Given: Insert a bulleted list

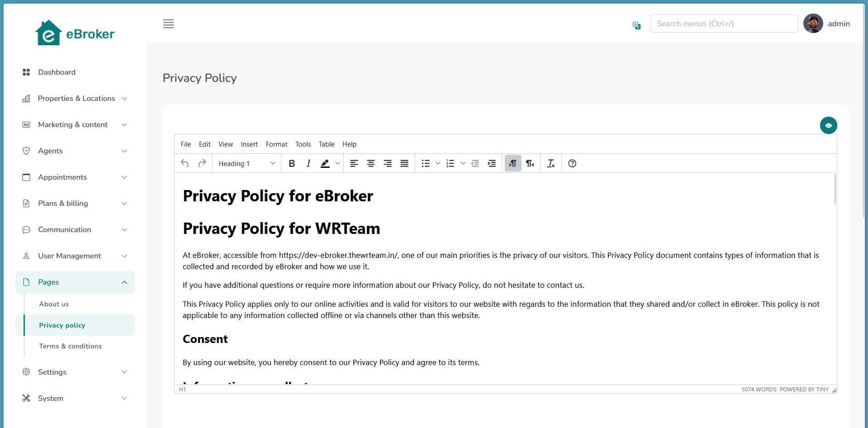Looking at the screenshot, I should (x=425, y=163).
